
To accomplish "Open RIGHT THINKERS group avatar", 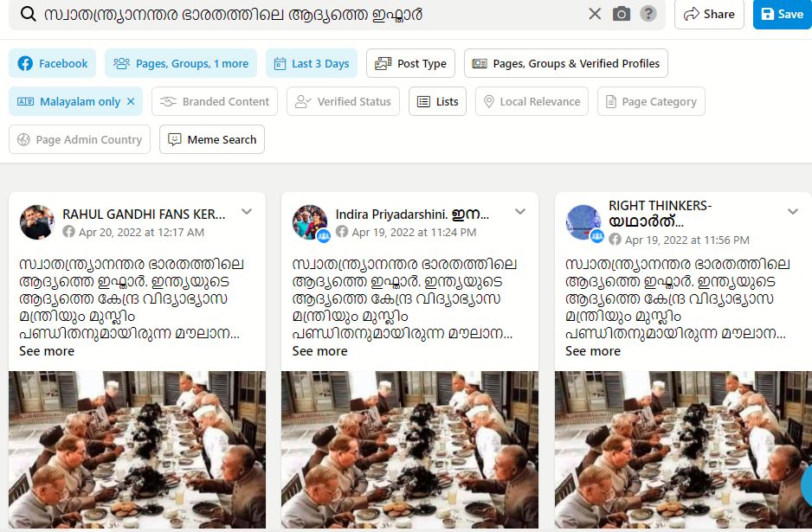I will coord(583,222).
